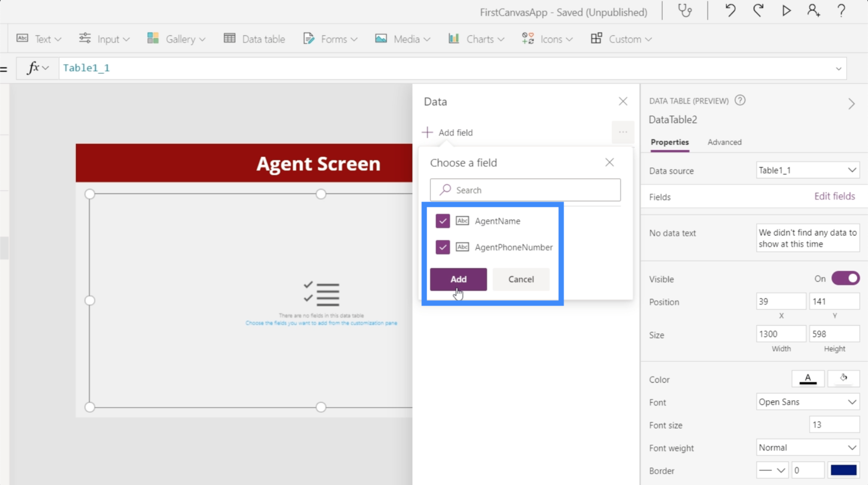Click the Border color swatch
Screen dimensions: 868x485
pyautogui.click(x=843, y=470)
